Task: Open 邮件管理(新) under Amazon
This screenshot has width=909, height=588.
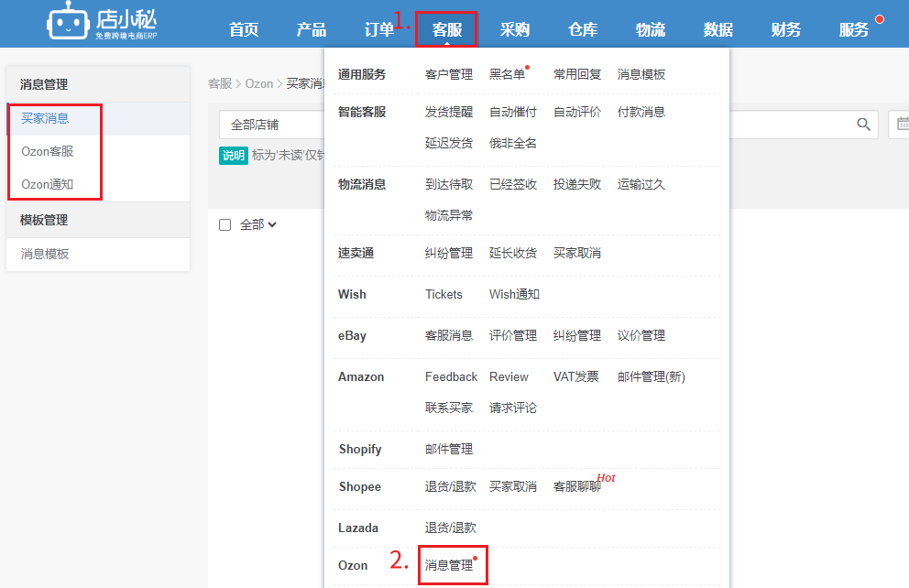Action: click(x=651, y=377)
